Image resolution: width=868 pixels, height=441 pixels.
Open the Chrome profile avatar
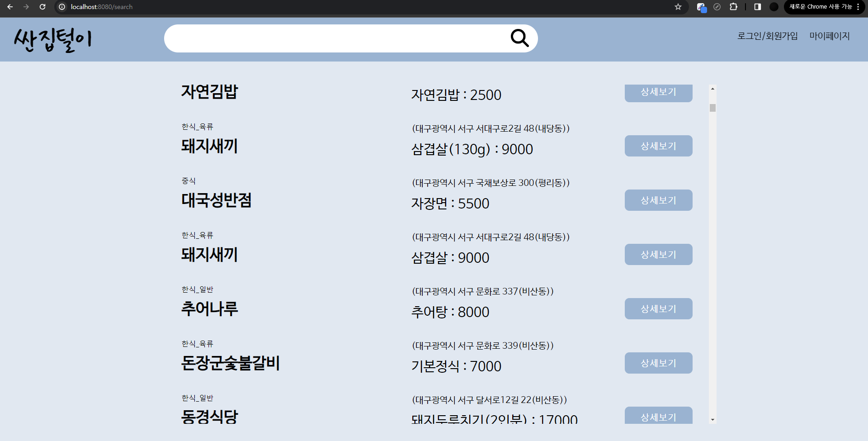tap(774, 7)
